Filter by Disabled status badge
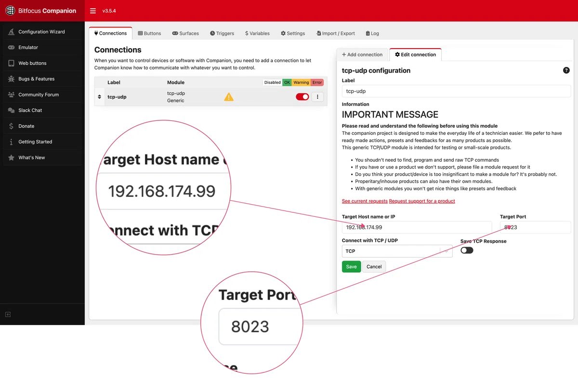The width and height of the screenshot is (578, 392). (x=272, y=82)
